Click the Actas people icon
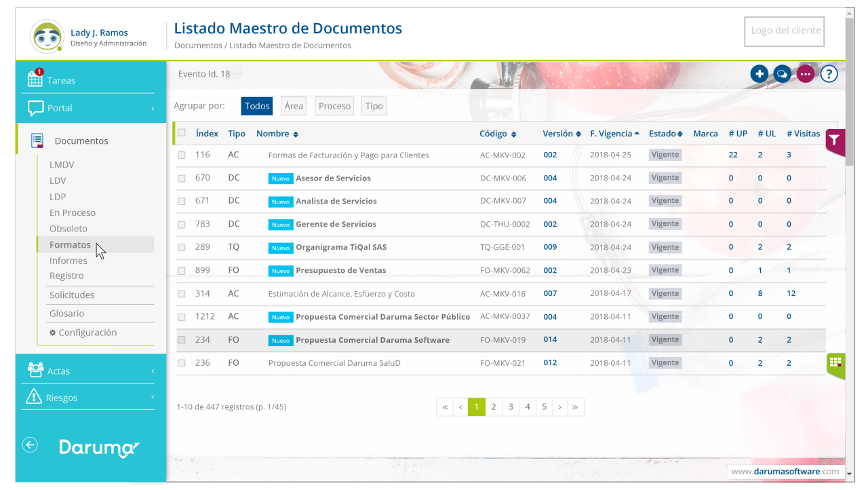Viewport: 868px width, 490px height. 35,370
